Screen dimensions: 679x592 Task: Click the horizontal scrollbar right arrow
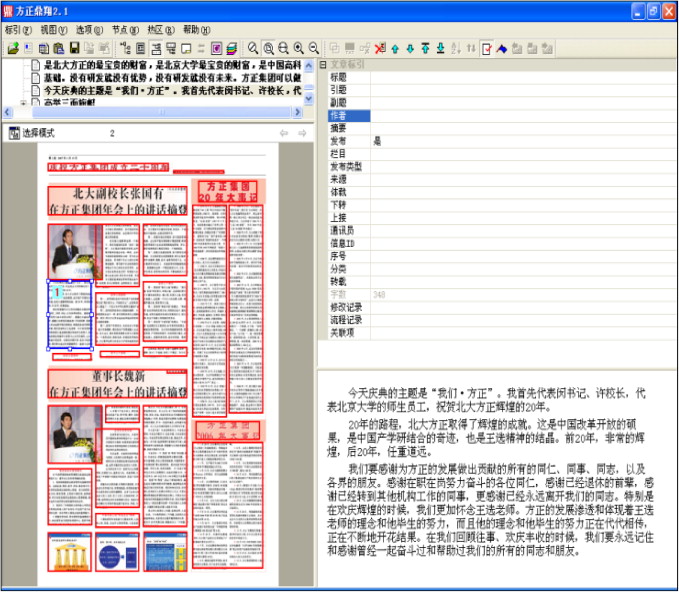point(297,112)
